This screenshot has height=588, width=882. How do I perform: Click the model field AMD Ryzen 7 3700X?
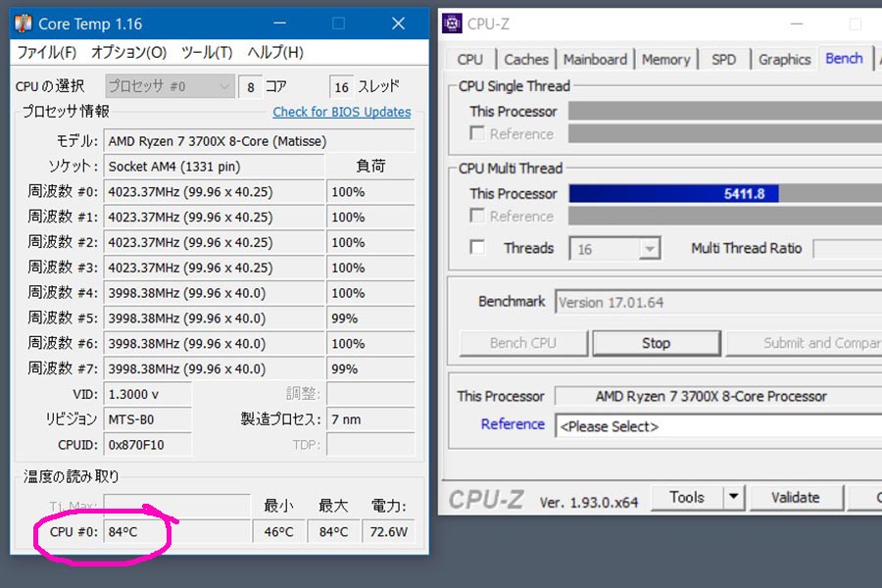click(259, 141)
